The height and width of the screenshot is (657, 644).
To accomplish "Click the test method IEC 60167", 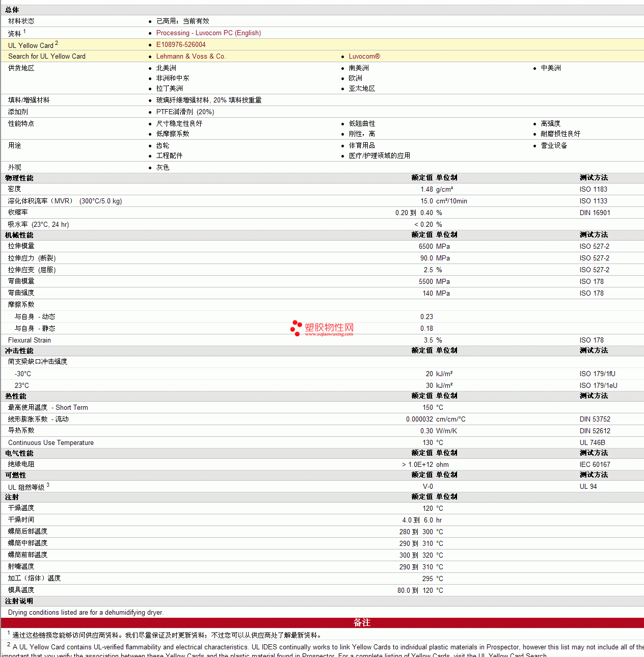I will pyautogui.click(x=595, y=464).
